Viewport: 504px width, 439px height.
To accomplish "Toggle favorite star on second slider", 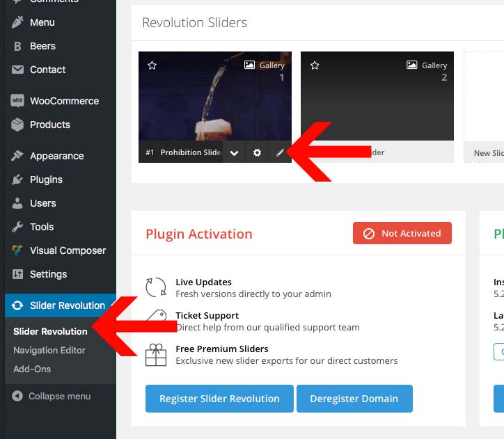I will 315,65.
